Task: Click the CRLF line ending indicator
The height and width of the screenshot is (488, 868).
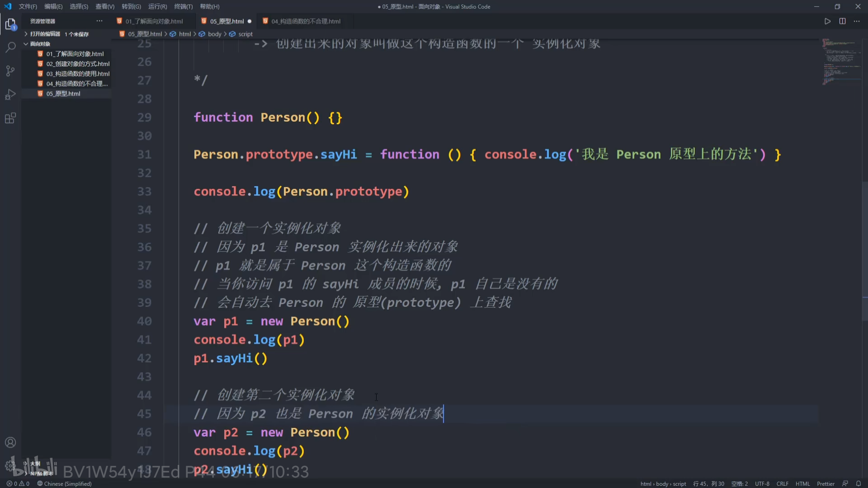Action: tap(782, 483)
